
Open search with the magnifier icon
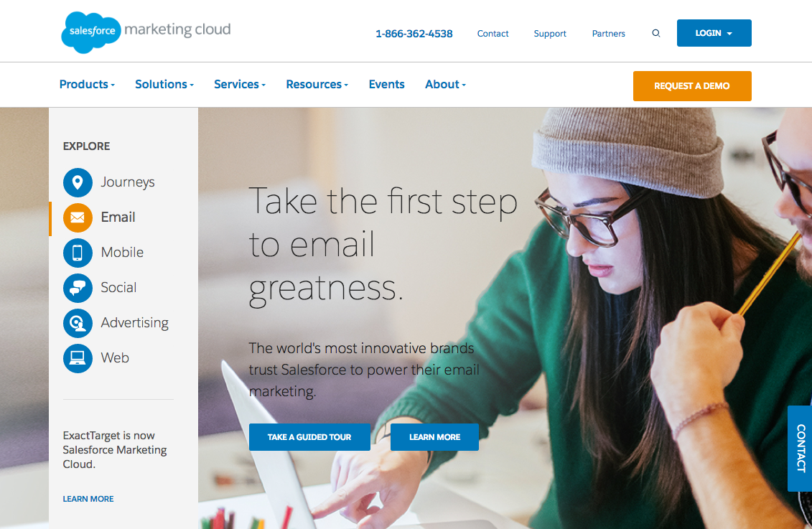[x=656, y=33]
